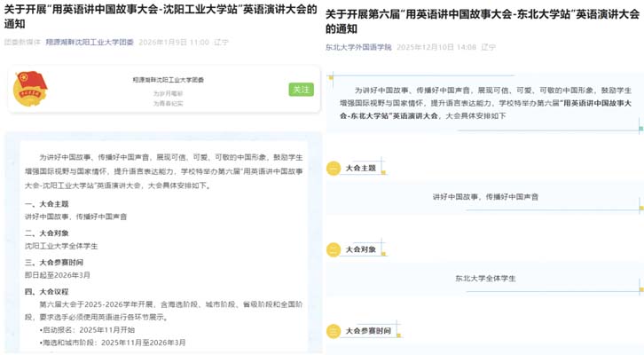Screen dimensions: 644x355
Task: Open the 东北大学外国语学院 account link
Action: click(358, 46)
